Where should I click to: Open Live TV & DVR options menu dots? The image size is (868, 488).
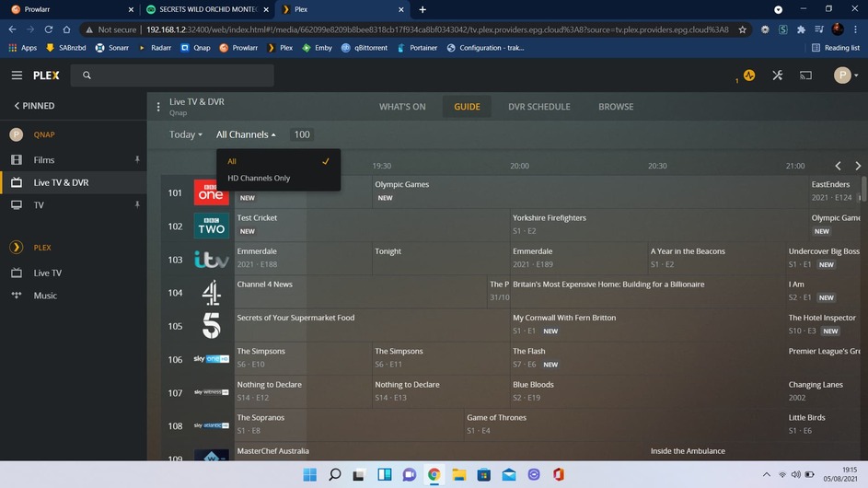[158, 107]
